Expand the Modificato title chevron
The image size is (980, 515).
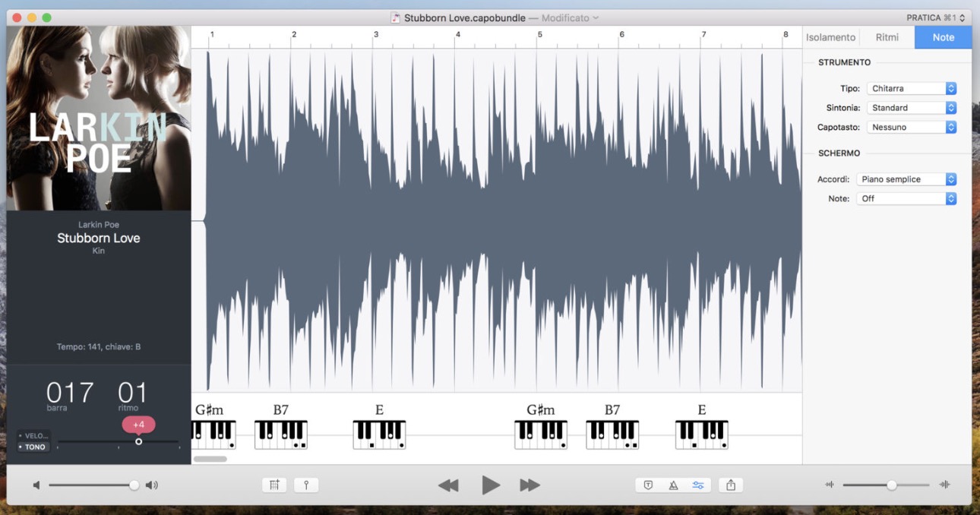click(x=596, y=17)
